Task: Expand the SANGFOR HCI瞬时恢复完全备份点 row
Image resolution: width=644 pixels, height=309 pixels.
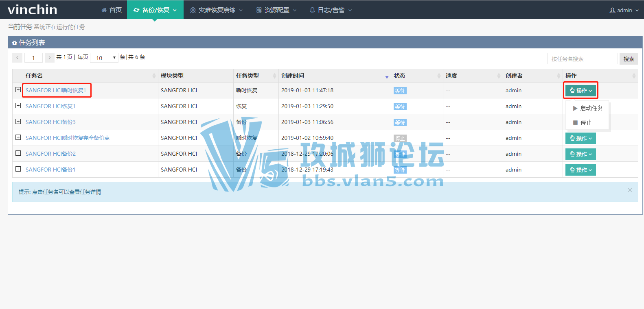Action: click(x=18, y=137)
